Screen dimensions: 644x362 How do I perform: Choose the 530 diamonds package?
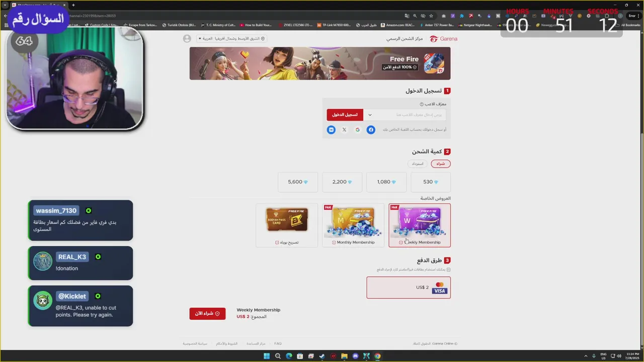tap(431, 182)
